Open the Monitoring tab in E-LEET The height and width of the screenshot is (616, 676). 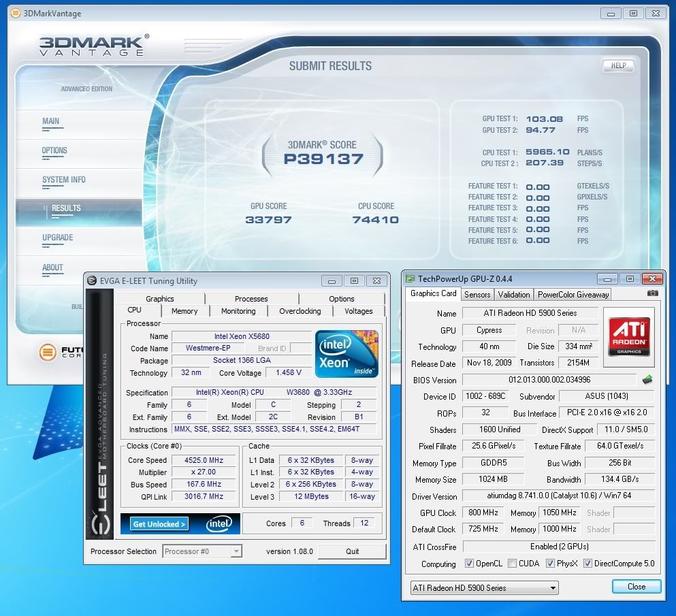point(238,311)
